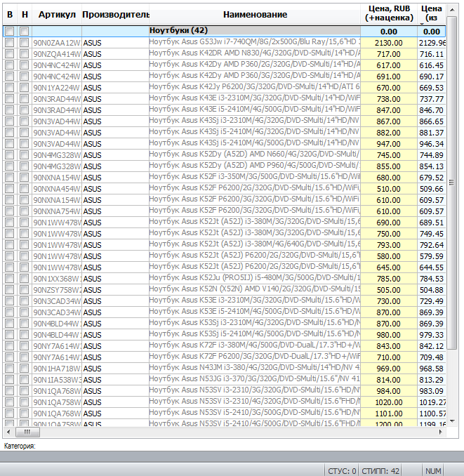Click the СТУС: 0 status bar entry
The height and width of the screenshot is (476, 464).
[x=342, y=471]
